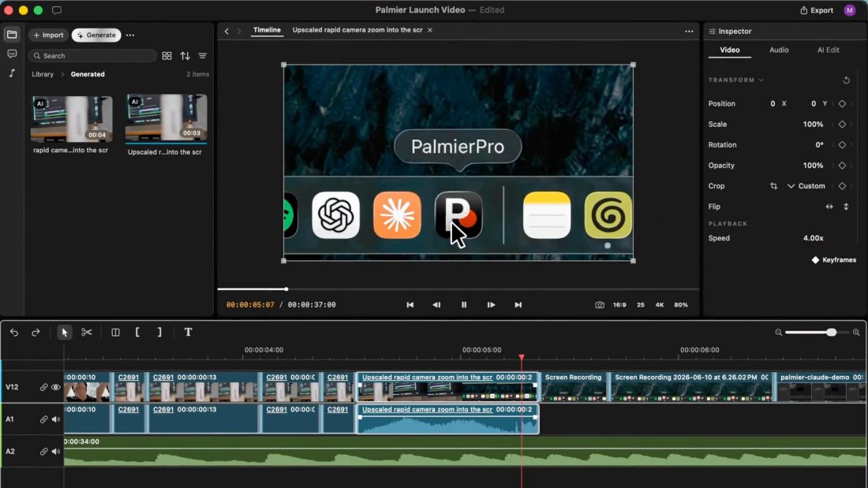Toggle keyframe for Rotation
The width and height of the screenshot is (868, 488).
(842, 145)
